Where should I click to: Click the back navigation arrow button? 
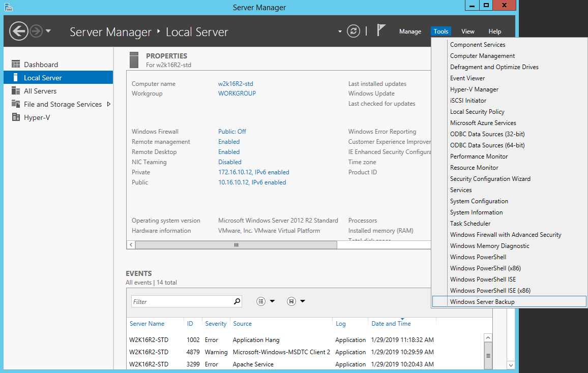pos(19,31)
